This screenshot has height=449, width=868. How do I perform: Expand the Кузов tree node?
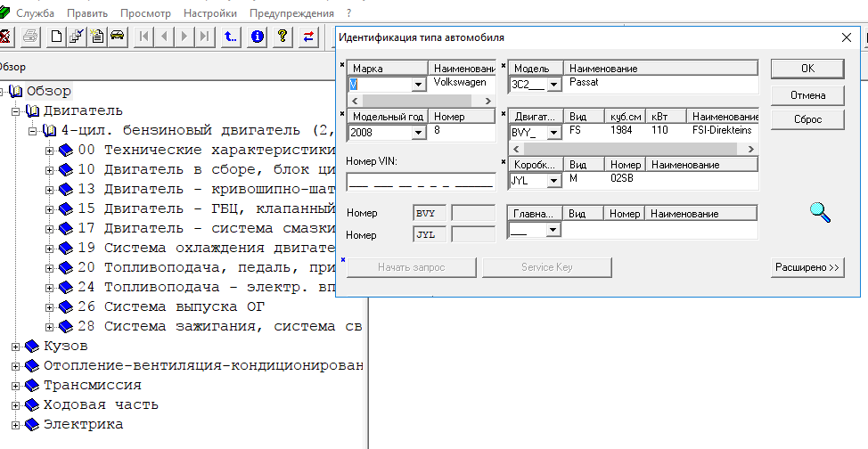pyautogui.click(x=15, y=346)
